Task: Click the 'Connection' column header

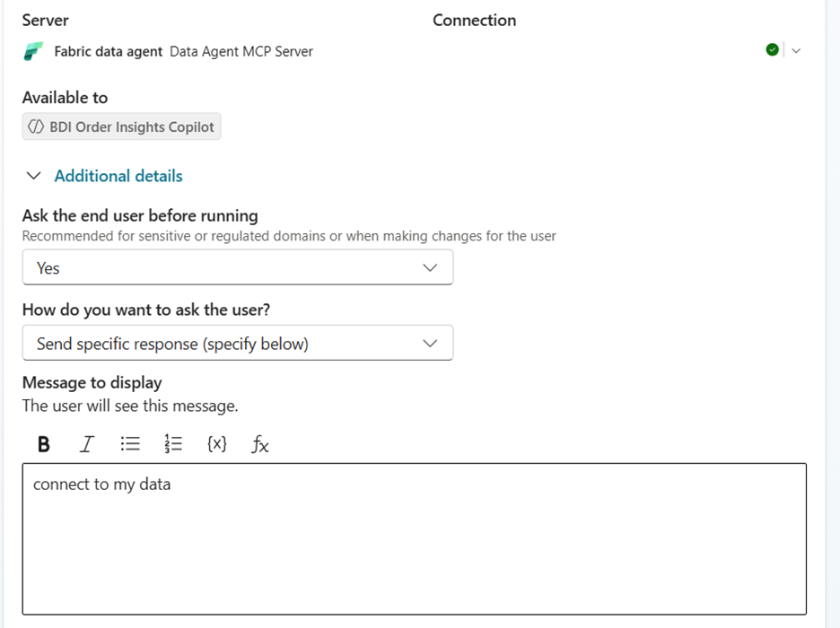Action: tap(474, 20)
